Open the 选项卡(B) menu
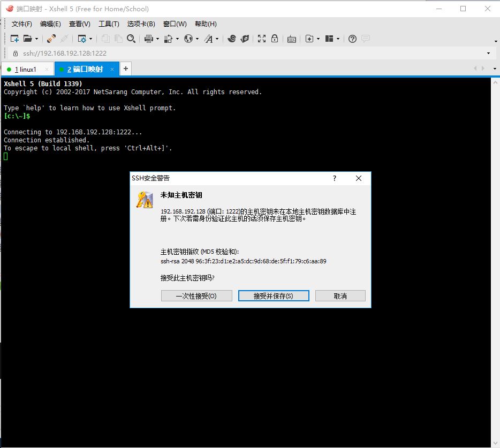 141,24
